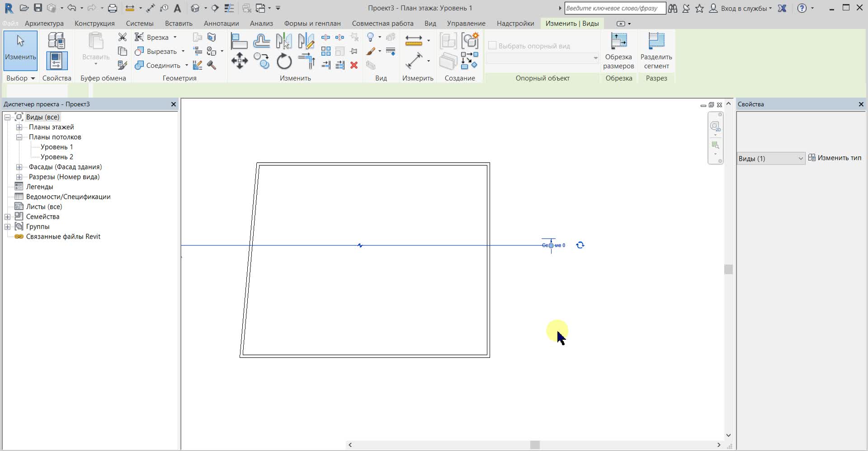
Task: Open the Управление ribbon tab
Action: (x=466, y=23)
